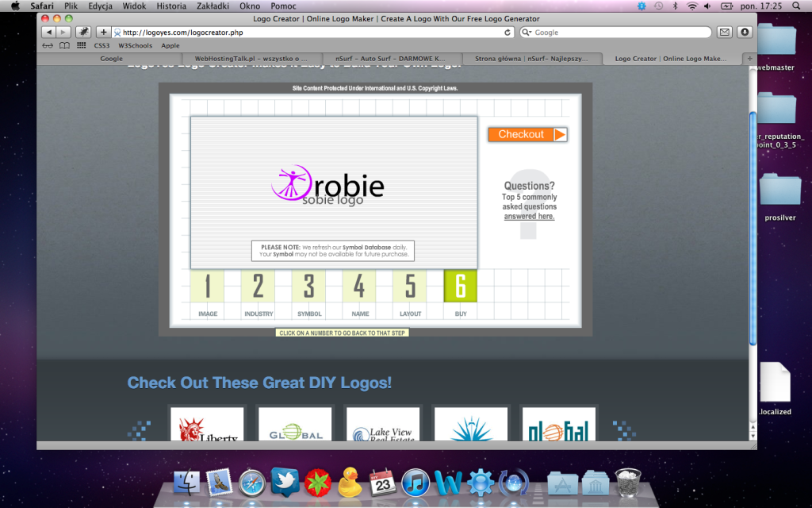Open Cyberduck yellow duck in Dock
Image resolution: width=812 pixels, height=508 pixels.
(x=350, y=483)
